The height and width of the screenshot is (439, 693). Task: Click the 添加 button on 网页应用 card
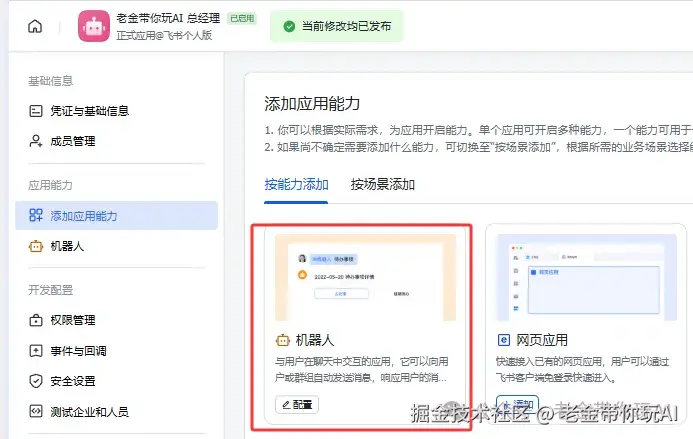517,404
